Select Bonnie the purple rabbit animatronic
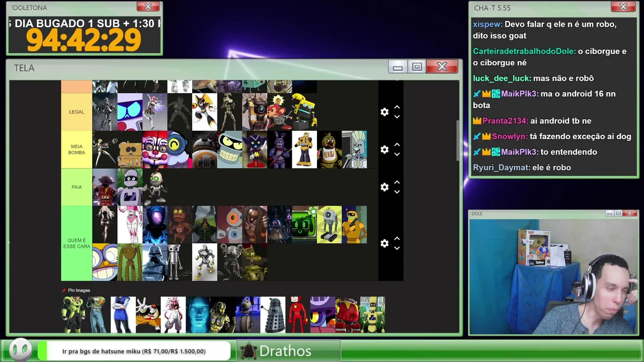This screenshot has width=644, height=362. tap(280, 149)
